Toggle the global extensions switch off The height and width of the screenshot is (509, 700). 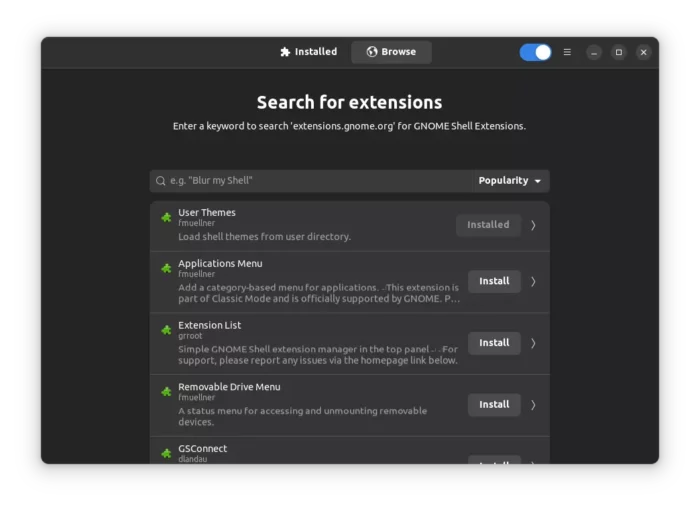[x=535, y=52]
